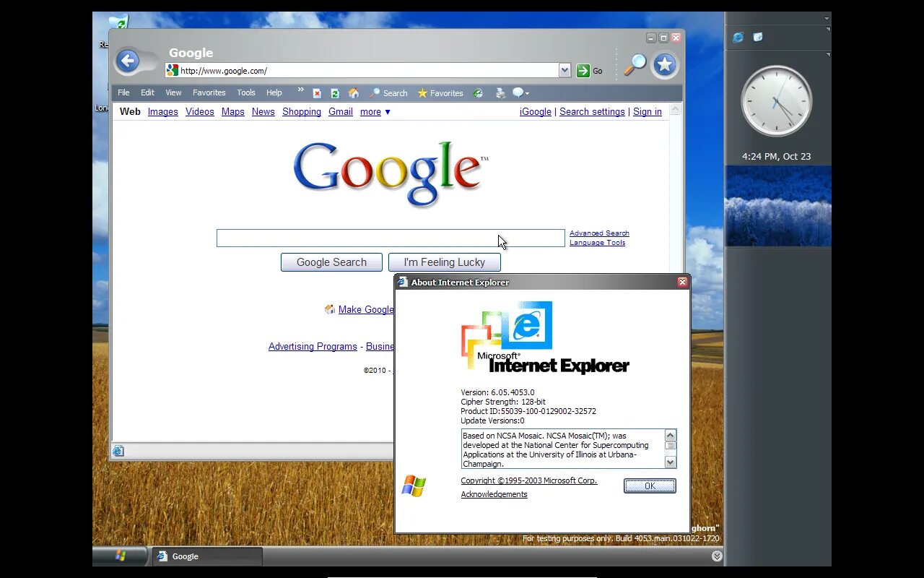Click the second quick launch sidebar icon
This screenshot has width=924, height=578.
758,37
